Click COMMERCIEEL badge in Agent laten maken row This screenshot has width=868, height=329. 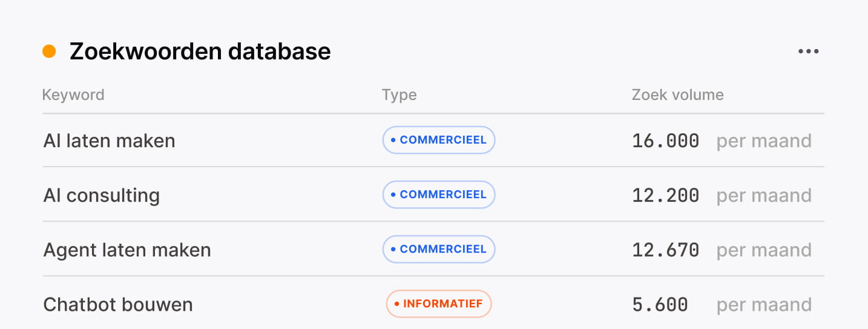click(439, 249)
